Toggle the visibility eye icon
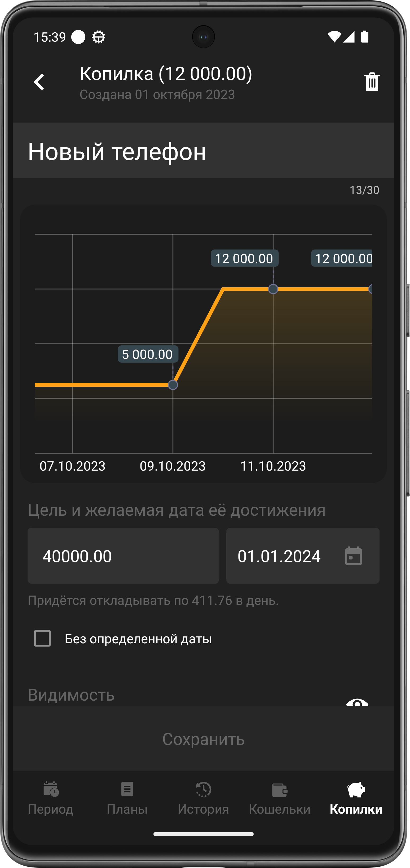Screen dimensions: 410x868 pos(357,702)
